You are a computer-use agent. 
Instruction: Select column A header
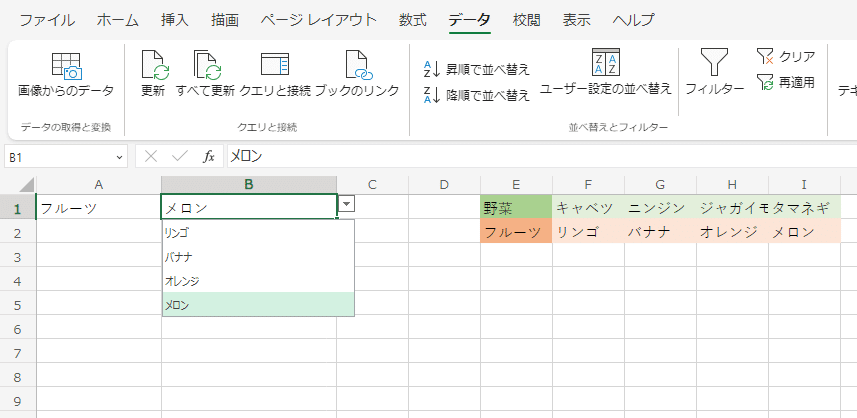coord(99,185)
